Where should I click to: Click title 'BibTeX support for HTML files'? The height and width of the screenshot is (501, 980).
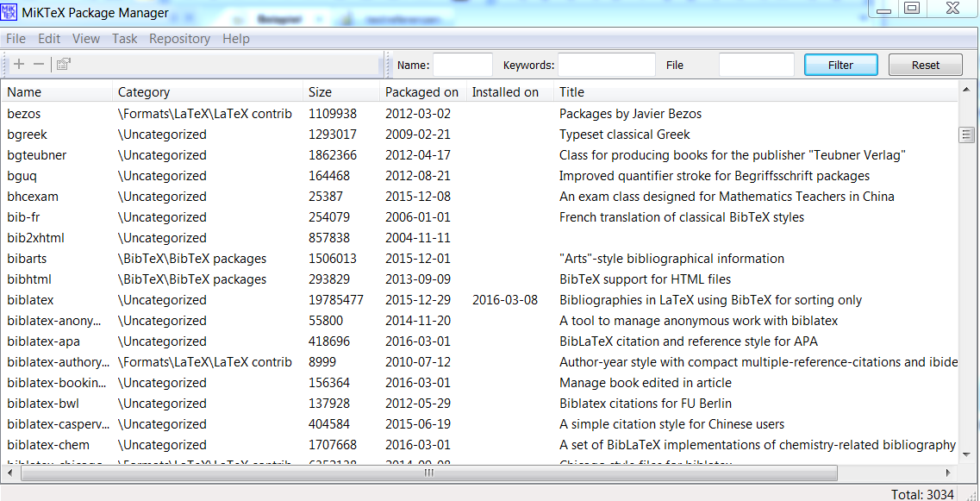(645, 279)
